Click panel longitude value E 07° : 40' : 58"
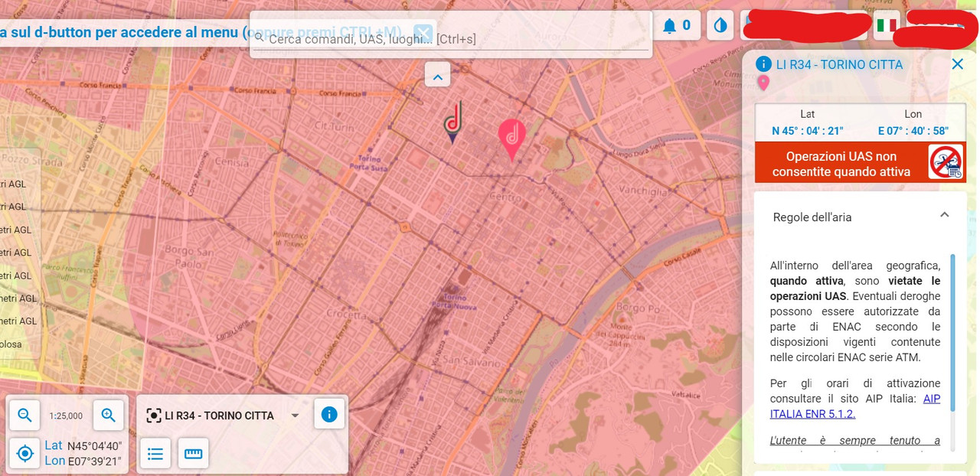 [913, 131]
